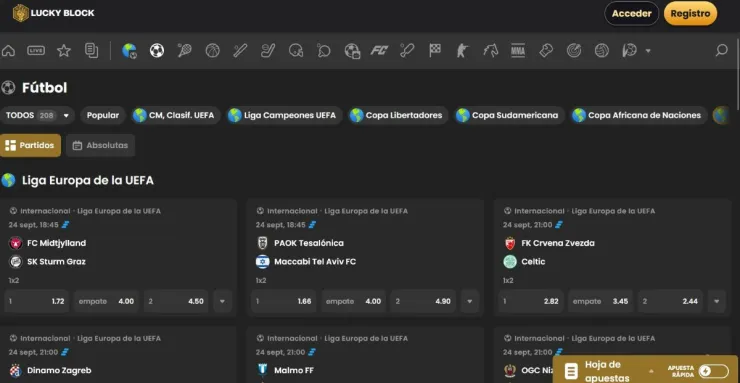Switch to the Absolutas tab
Viewport: 740px width, 383px height.
pyautogui.click(x=101, y=145)
